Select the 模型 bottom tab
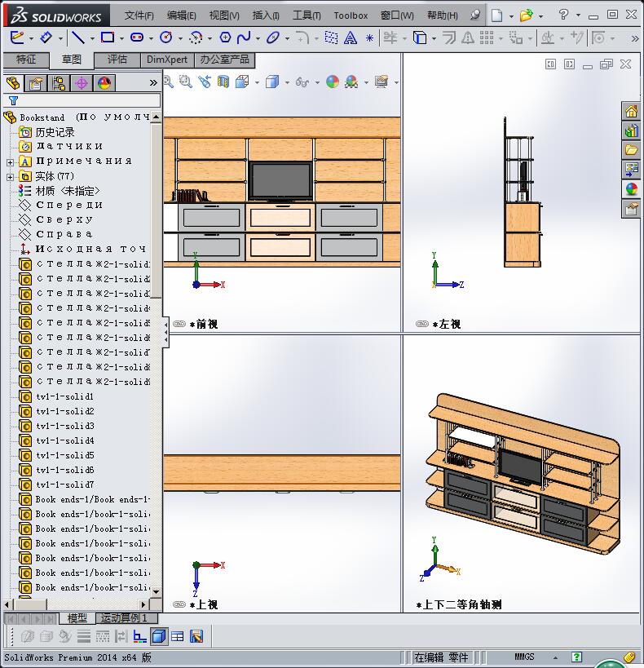The image size is (644, 668). point(77,617)
